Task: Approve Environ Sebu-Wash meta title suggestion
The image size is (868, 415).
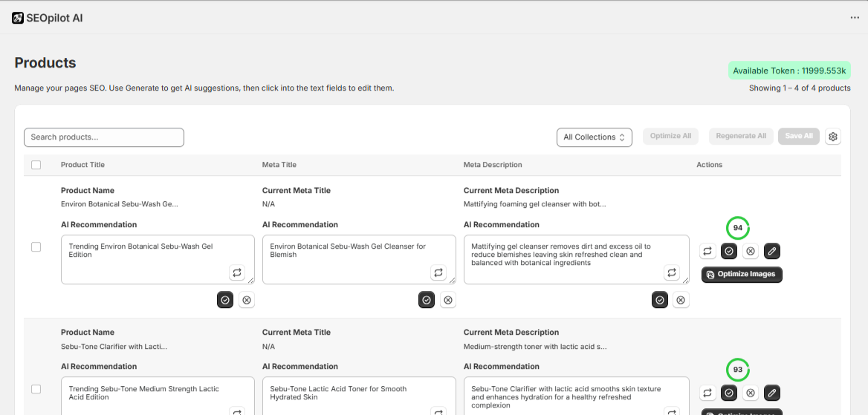Action: tap(427, 300)
